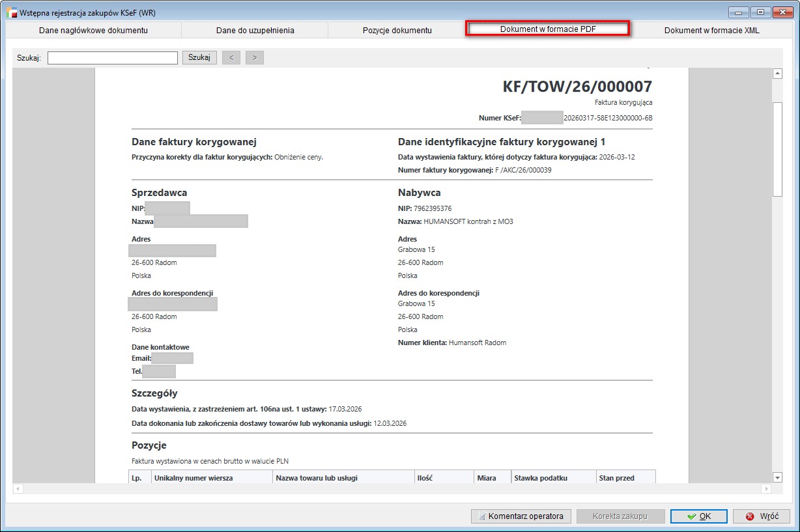Image resolution: width=800 pixels, height=532 pixels.
Task: Click the Dokument w formacie PDF tab
Action: (547, 29)
